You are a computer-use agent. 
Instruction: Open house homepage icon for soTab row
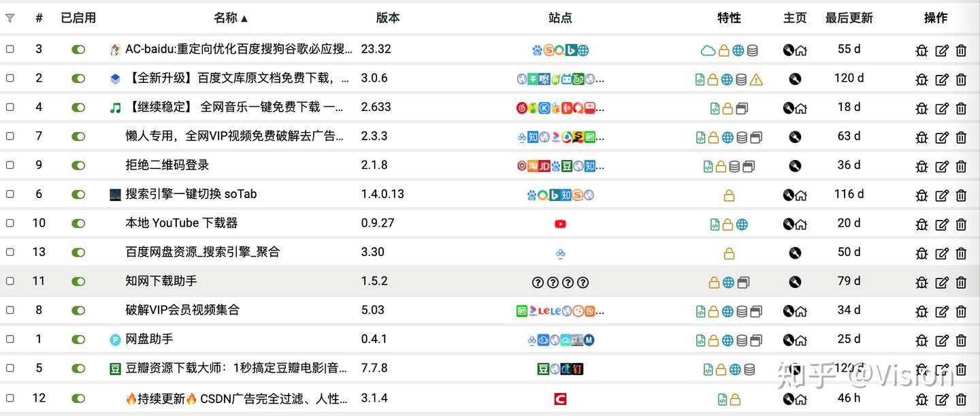click(801, 195)
